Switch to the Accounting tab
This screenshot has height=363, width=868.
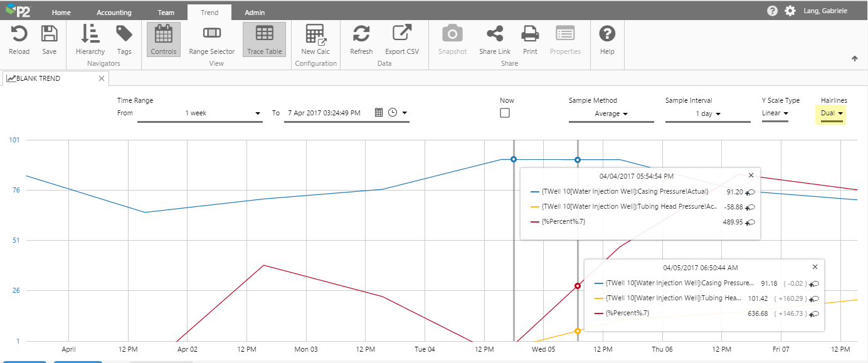114,13
